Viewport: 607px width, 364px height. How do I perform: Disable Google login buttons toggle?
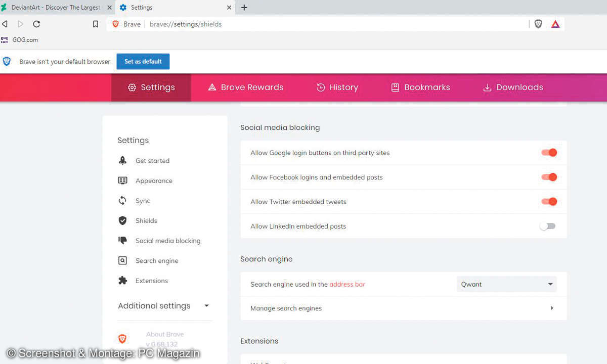tap(549, 153)
